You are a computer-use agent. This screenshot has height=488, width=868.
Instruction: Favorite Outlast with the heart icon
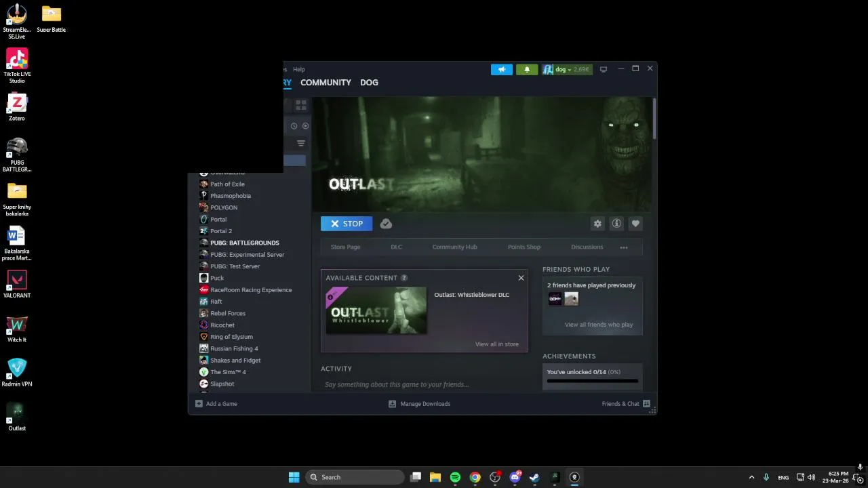(635, 224)
